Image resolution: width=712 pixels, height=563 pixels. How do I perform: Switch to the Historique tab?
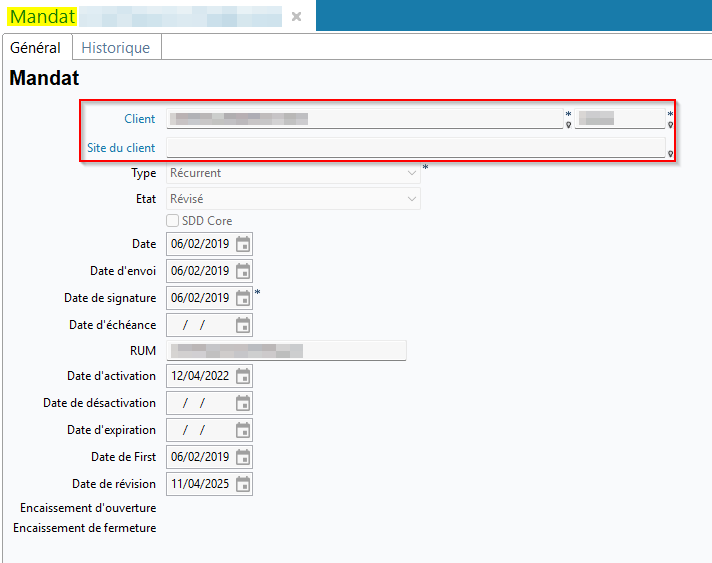[x=115, y=48]
